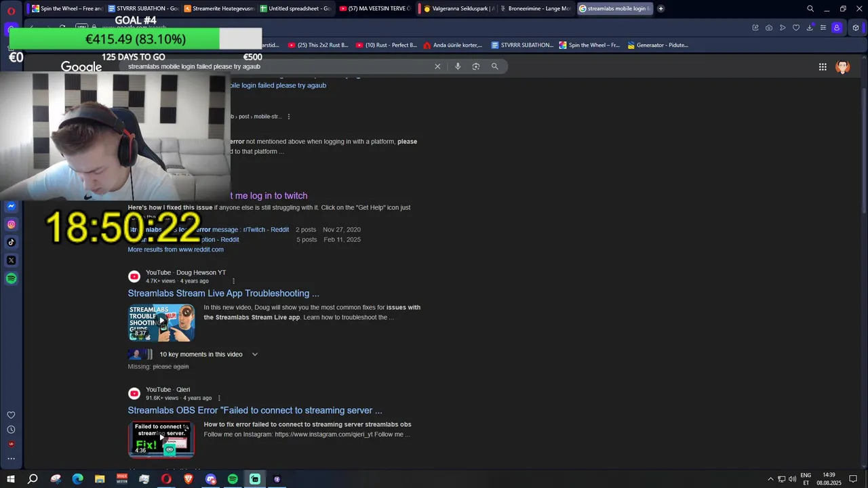Open Opera downloads icon
Screen dimensions: 868x488
tap(809, 28)
